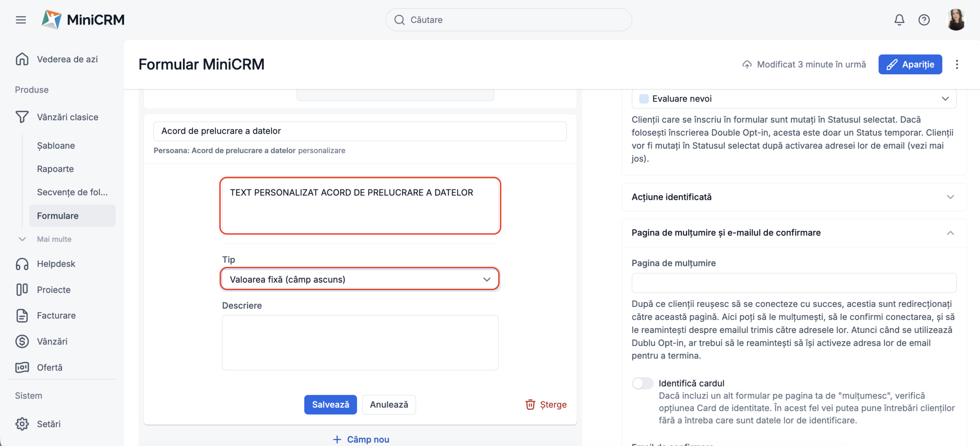Click the Ofertă banknote icon
The image size is (980, 446).
22,368
